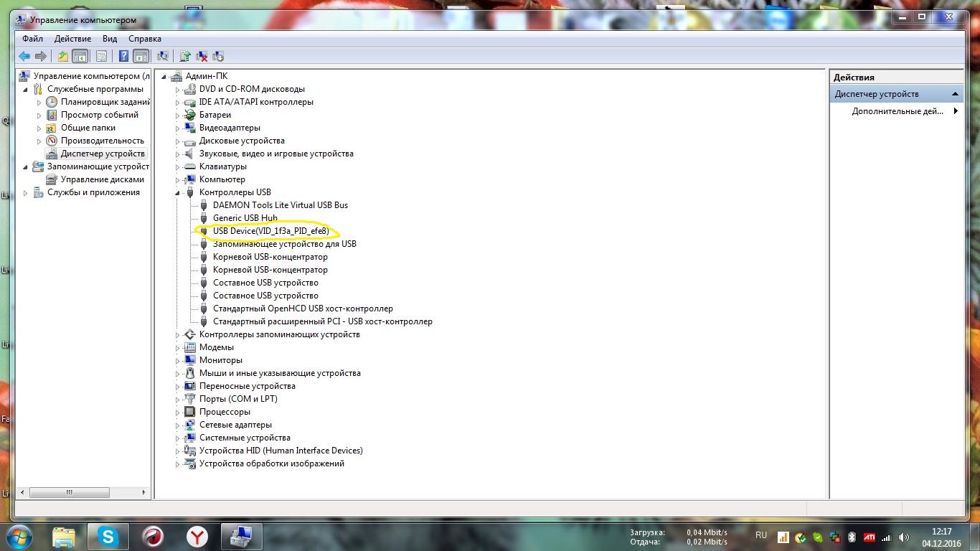Click the Forward arrow in the toolbar
Image resolution: width=980 pixels, height=551 pixels.
click(41, 56)
